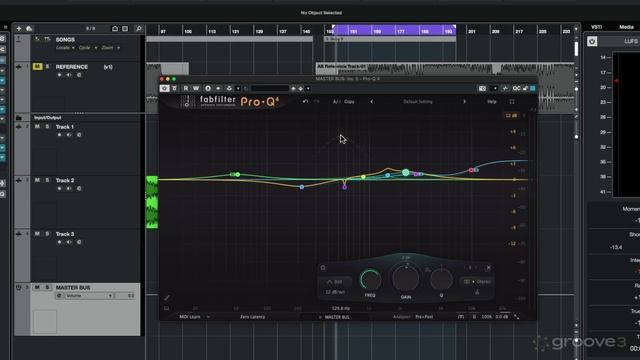Click the 100% gain scale button

coord(487,317)
